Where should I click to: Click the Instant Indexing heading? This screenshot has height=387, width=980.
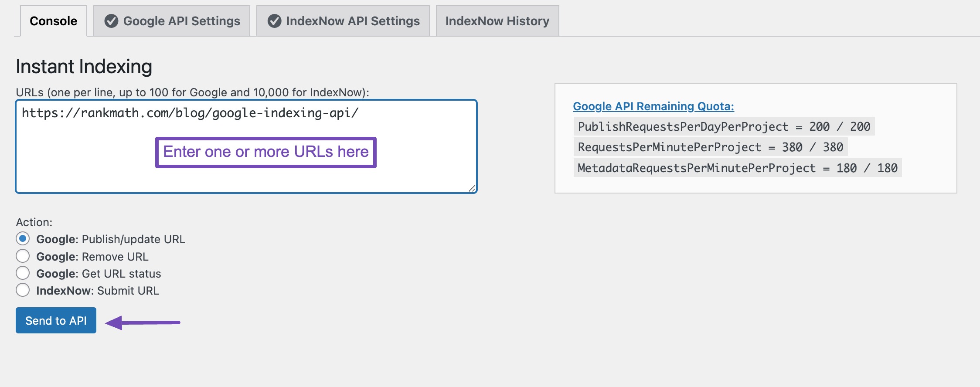[x=84, y=67]
